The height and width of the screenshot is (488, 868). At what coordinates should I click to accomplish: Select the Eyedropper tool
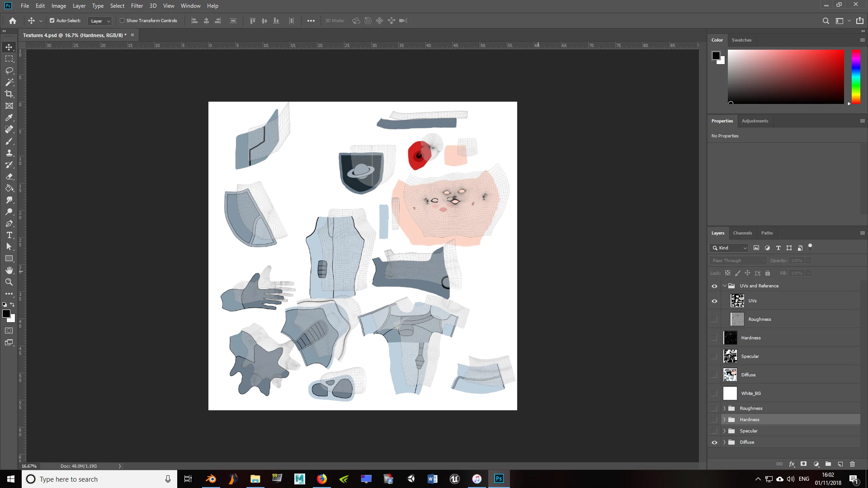[x=9, y=117]
